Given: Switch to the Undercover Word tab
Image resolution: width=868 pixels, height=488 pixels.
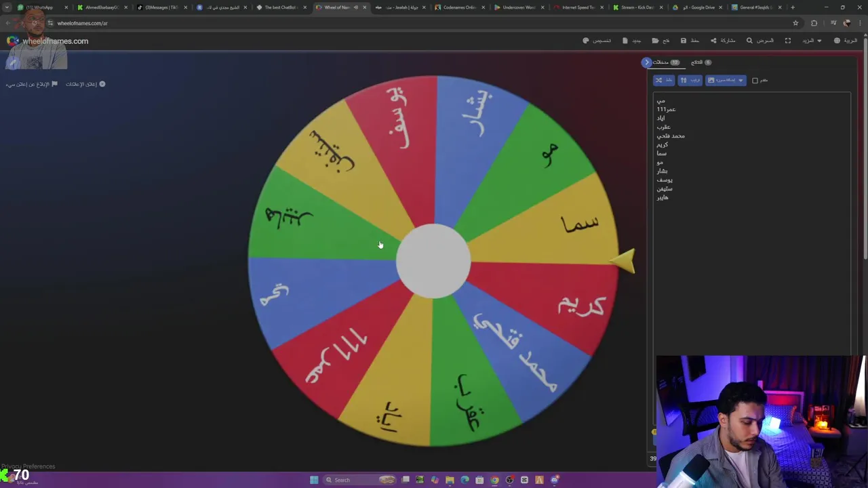Looking at the screenshot, I should point(518,7).
